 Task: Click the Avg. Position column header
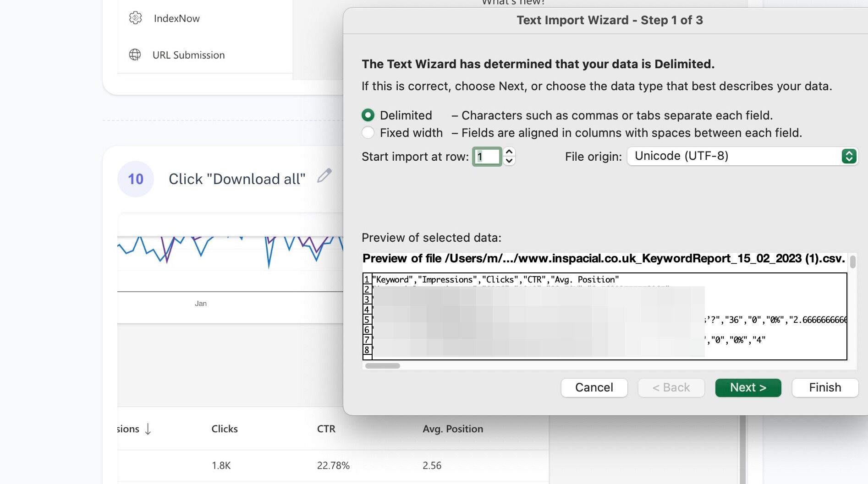pos(453,429)
